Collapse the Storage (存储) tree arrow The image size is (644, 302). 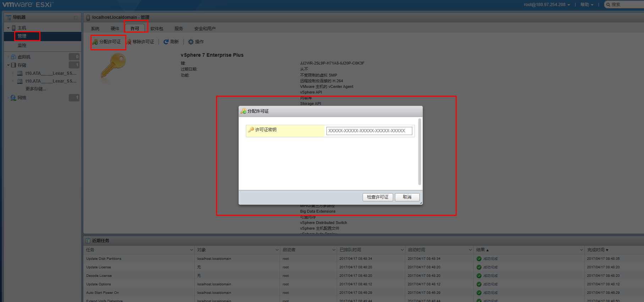click(x=8, y=65)
